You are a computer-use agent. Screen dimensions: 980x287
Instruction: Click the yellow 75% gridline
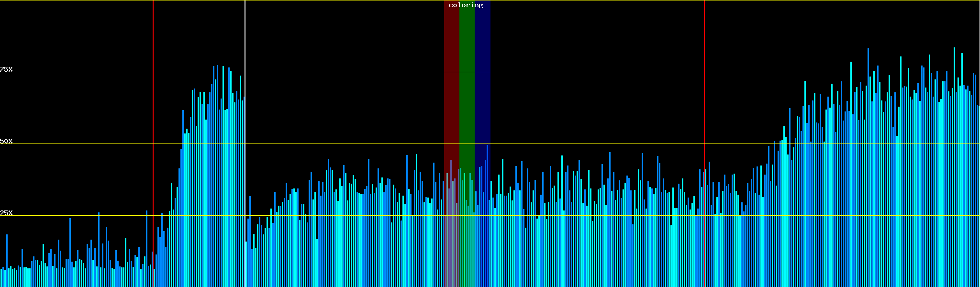574,72
